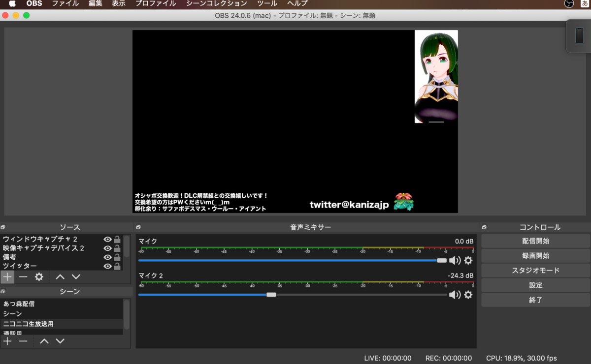The width and height of the screenshot is (591, 364).
Task: Toggle lock on 備考 source
Action: pyautogui.click(x=117, y=257)
